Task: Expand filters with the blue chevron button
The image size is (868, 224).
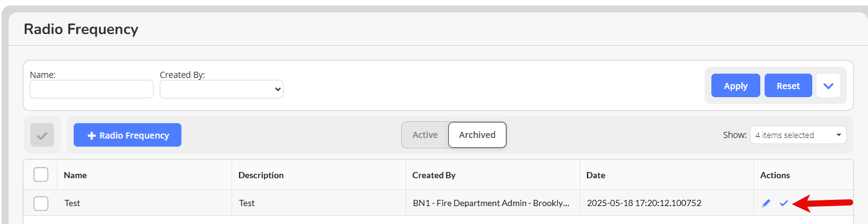Action: coord(828,86)
